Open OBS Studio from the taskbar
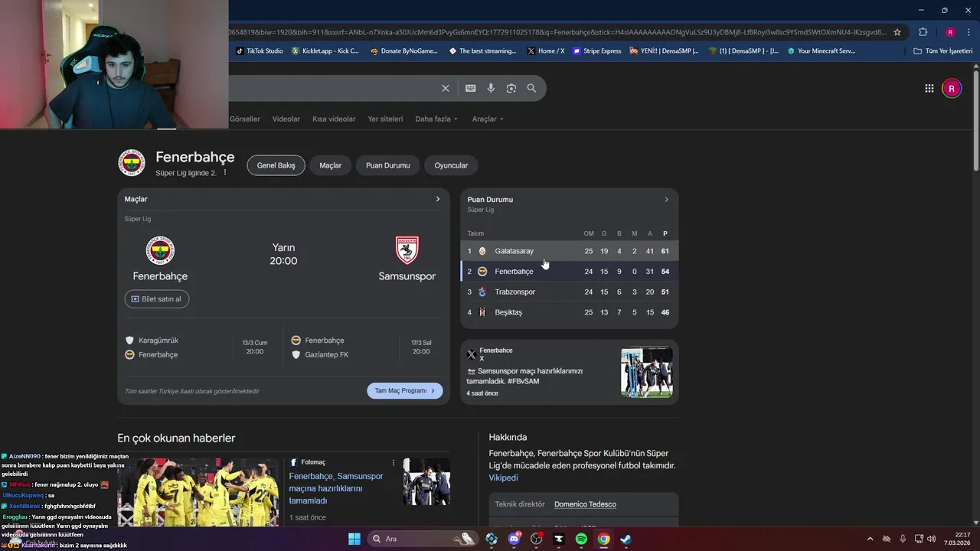The width and height of the screenshot is (980, 551). [536, 539]
